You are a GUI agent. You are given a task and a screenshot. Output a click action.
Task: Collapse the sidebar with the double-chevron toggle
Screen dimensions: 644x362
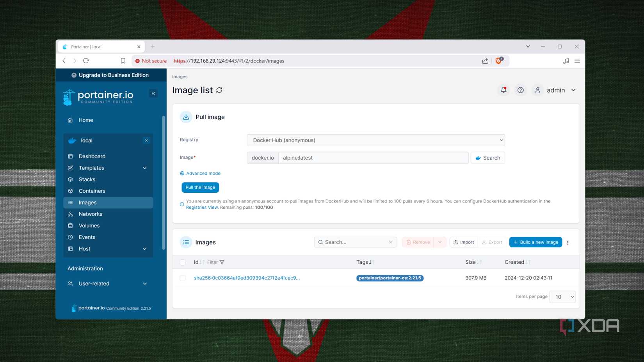tap(153, 93)
